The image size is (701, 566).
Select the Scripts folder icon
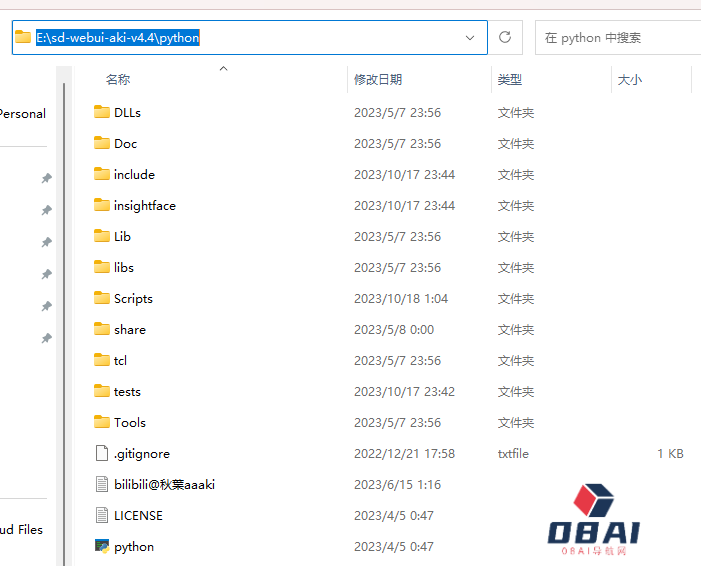[x=101, y=298]
